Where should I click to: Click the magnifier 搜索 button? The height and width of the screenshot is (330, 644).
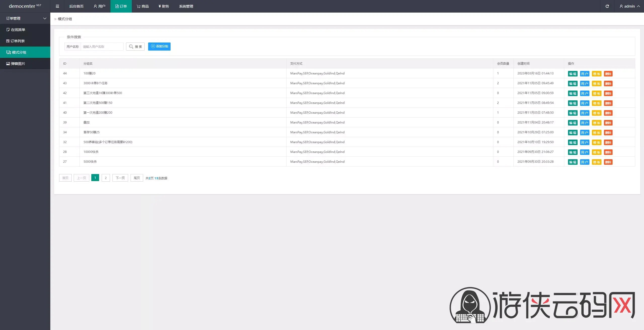[135, 47]
